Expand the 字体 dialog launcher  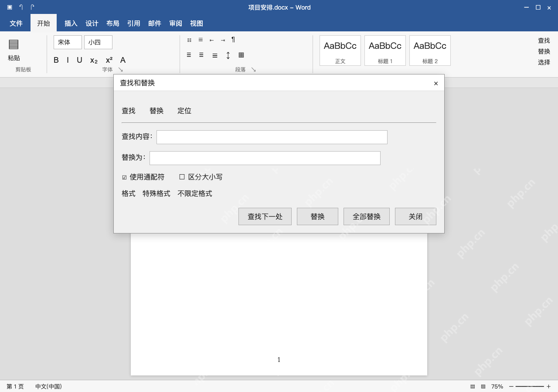[x=121, y=70]
